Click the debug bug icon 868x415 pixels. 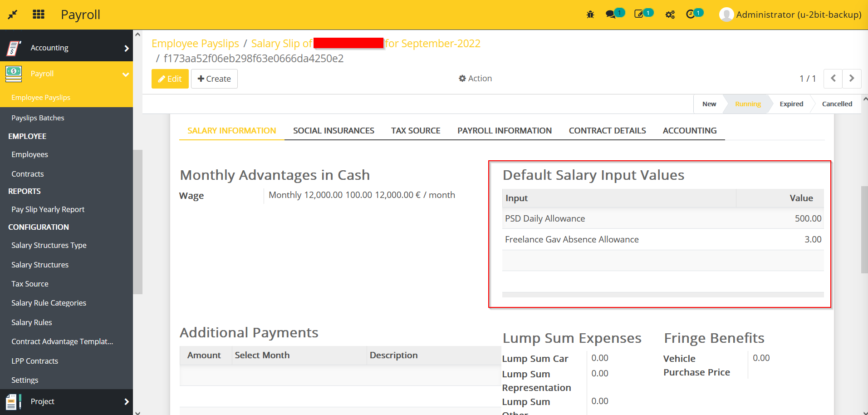(x=590, y=15)
